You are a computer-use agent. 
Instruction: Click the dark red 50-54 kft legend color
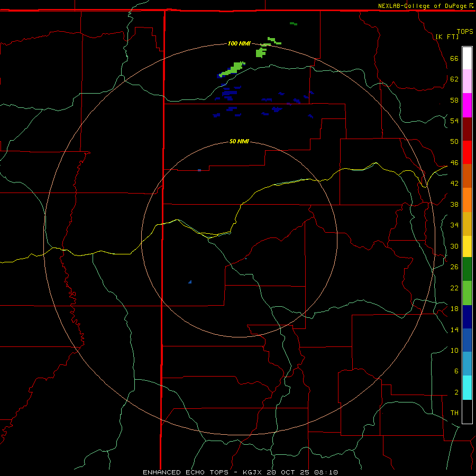click(467, 129)
